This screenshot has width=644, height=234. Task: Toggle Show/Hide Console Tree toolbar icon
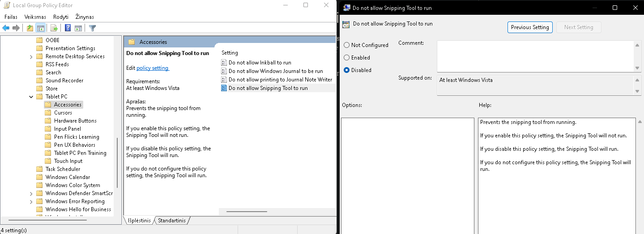tap(41, 28)
